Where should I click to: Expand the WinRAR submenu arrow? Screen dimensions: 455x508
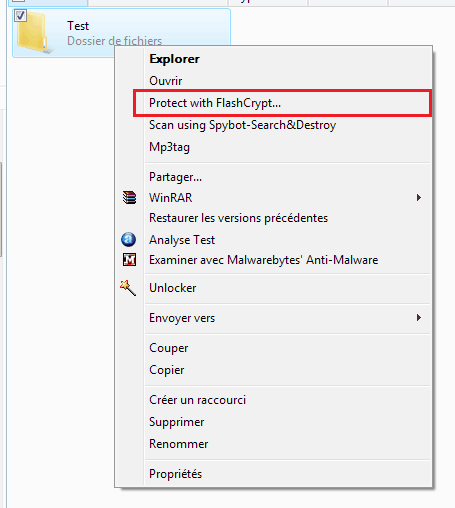[x=419, y=198]
